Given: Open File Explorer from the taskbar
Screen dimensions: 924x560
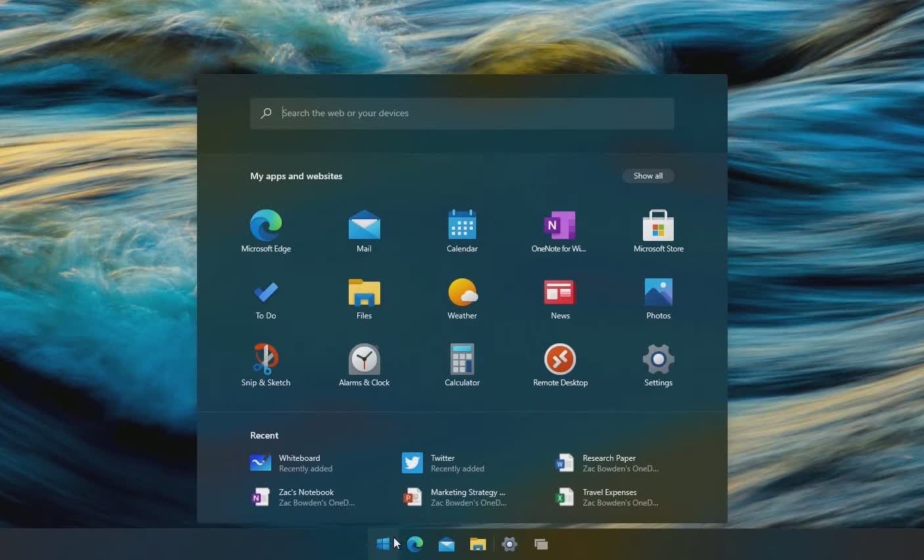Looking at the screenshot, I should 478,544.
